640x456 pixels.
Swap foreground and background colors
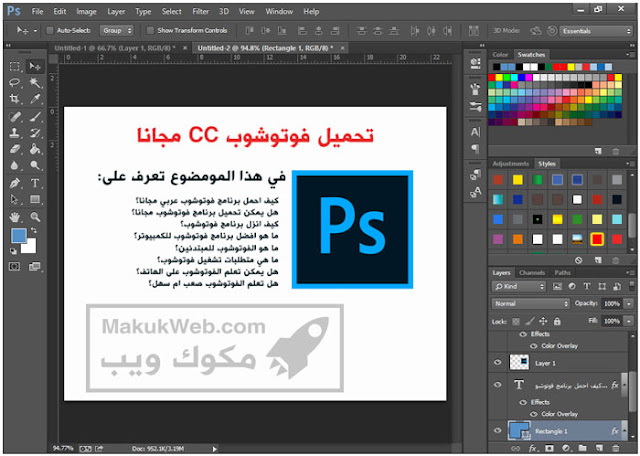[x=34, y=231]
